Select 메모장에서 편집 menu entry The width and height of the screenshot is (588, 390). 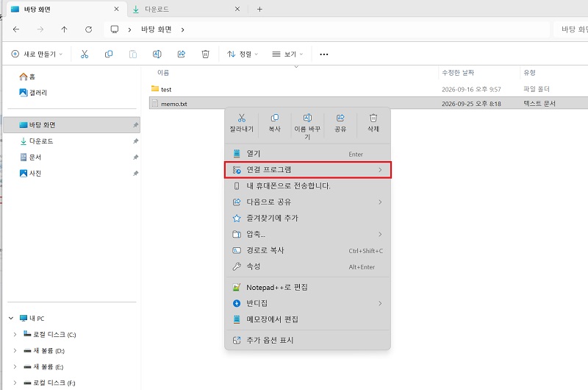click(307, 319)
